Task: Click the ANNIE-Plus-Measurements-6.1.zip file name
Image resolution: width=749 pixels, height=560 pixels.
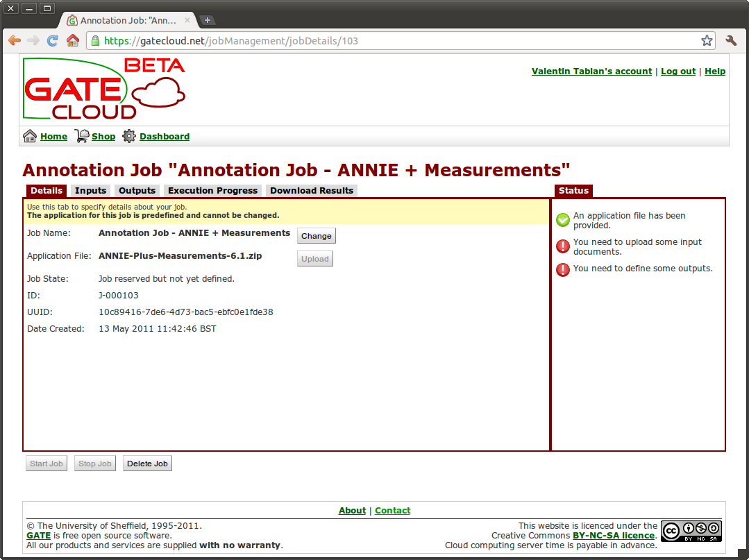Action: [x=180, y=256]
